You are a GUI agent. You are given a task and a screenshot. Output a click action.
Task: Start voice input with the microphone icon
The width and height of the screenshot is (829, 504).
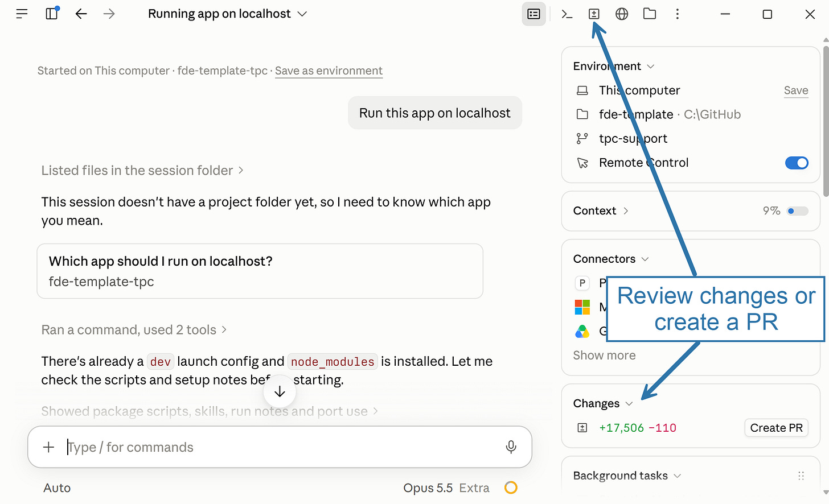511,447
